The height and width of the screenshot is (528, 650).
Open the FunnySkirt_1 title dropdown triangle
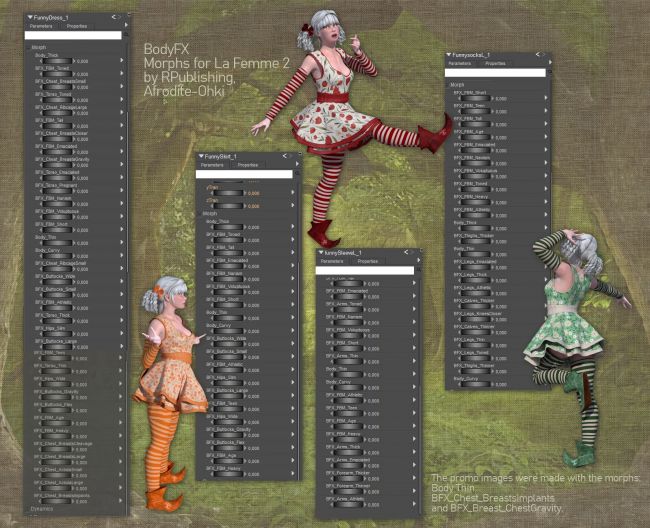pos(201,156)
